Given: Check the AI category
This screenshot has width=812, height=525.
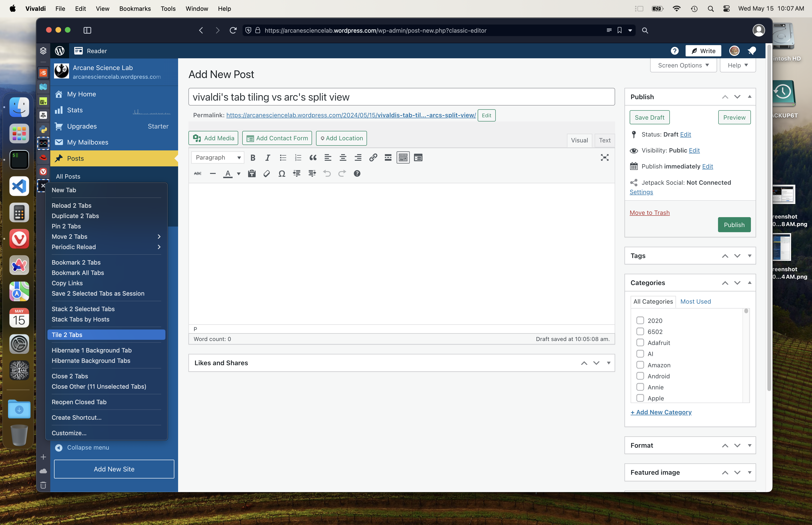Looking at the screenshot, I should [x=640, y=354].
